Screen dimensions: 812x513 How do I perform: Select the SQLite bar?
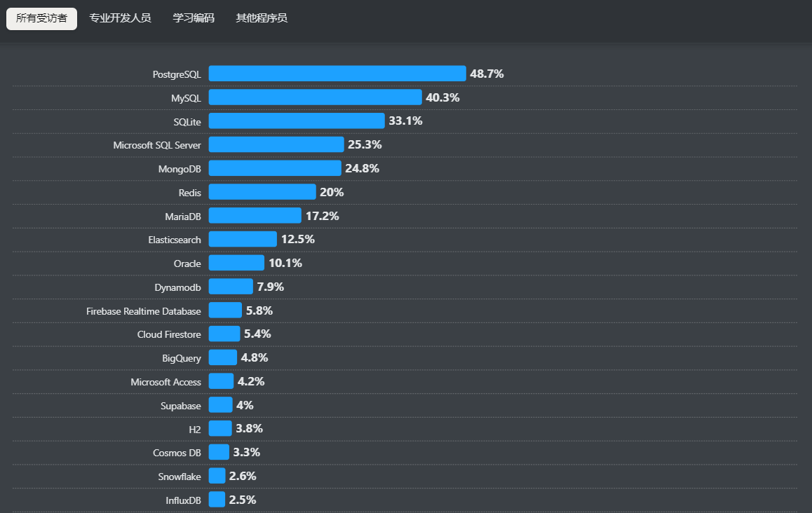click(x=297, y=121)
